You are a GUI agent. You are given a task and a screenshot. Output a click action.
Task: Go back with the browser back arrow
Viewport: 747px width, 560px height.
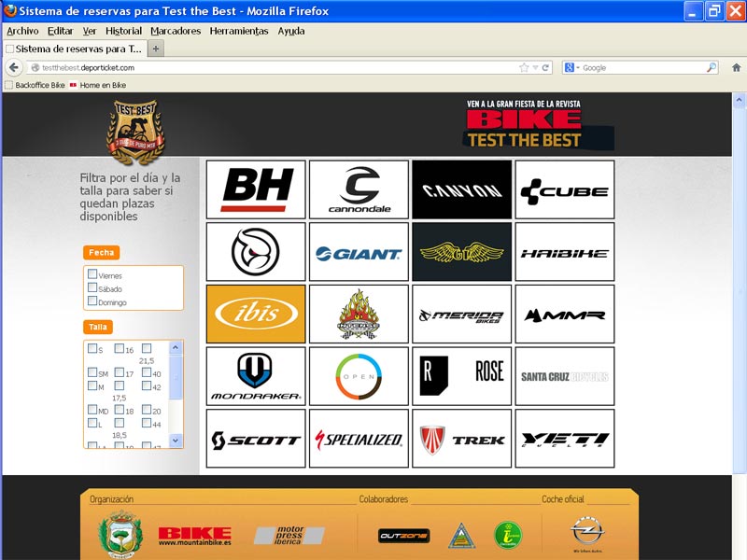14,67
